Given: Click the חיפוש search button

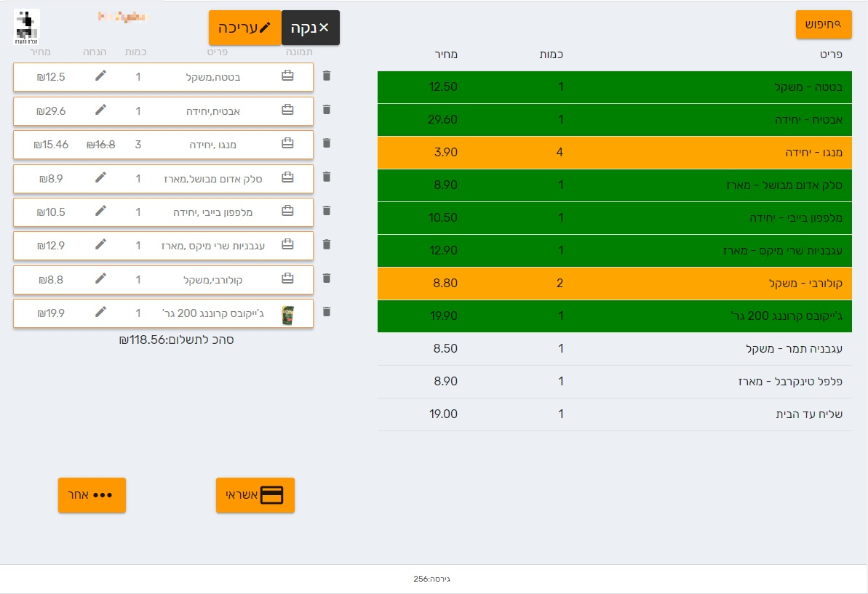Looking at the screenshot, I should click(824, 24).
